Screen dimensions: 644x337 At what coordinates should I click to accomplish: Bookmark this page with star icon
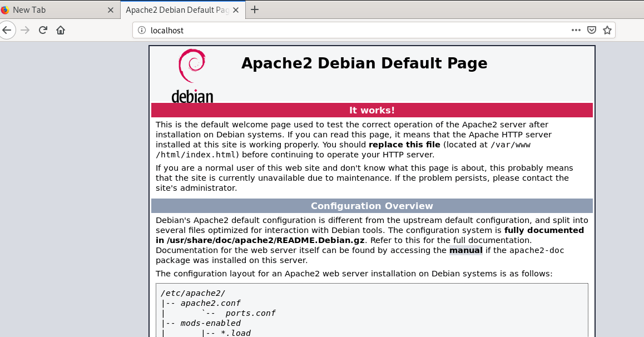[607, 30]
